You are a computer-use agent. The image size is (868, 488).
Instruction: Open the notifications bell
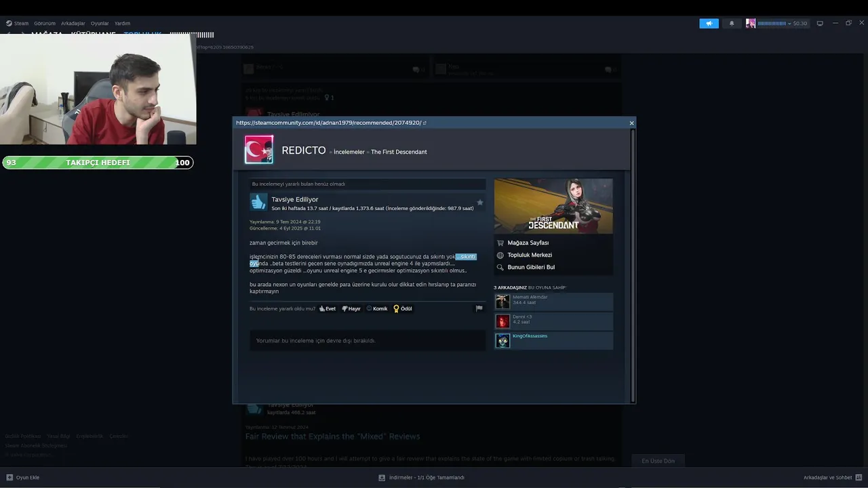pos(732,23)
